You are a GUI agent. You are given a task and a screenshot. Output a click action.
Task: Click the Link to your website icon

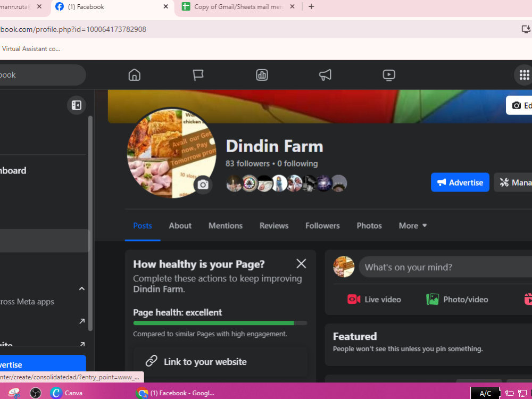151,361
